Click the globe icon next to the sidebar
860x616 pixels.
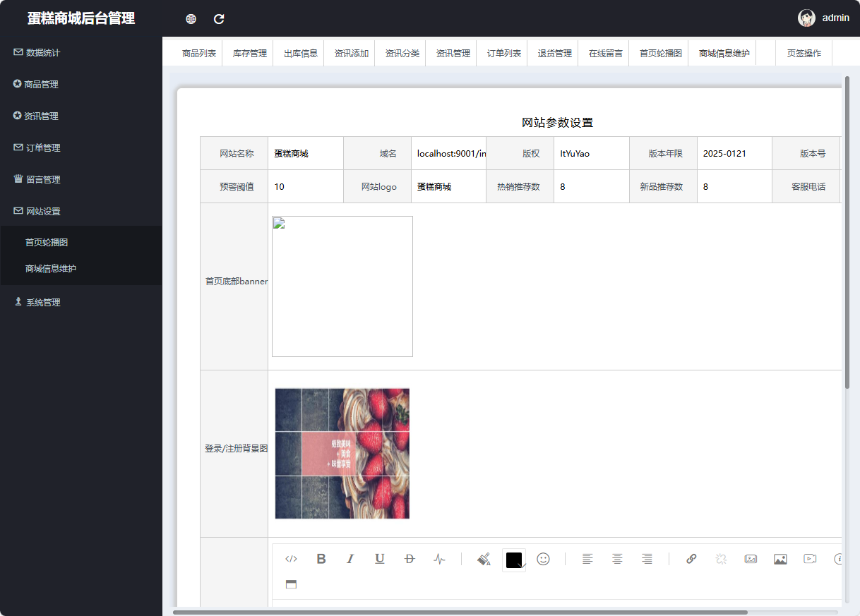click(x=190, y=19)
